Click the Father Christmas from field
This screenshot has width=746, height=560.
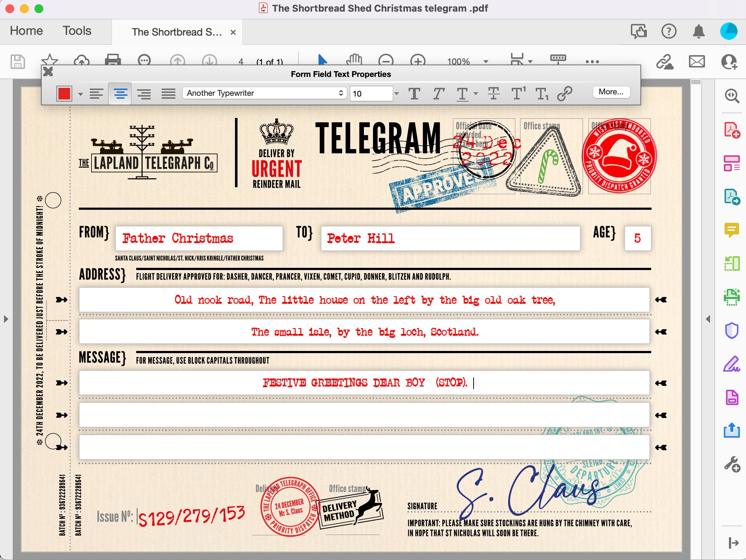pos(198,238)
